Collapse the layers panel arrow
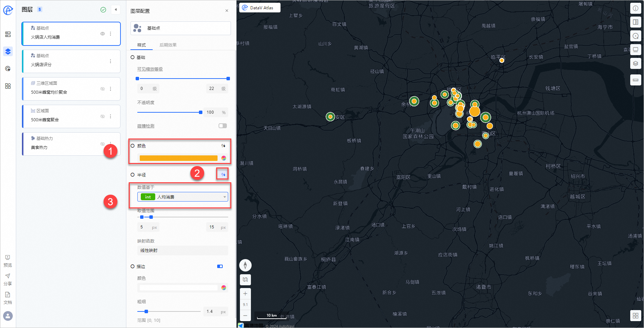The height and width of the screenshot is (328, 644). click(116, 10)
